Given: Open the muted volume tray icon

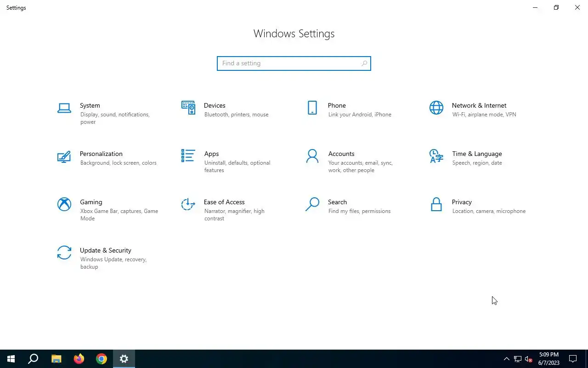Looking at the screenshot, I should tap(529, 359).
